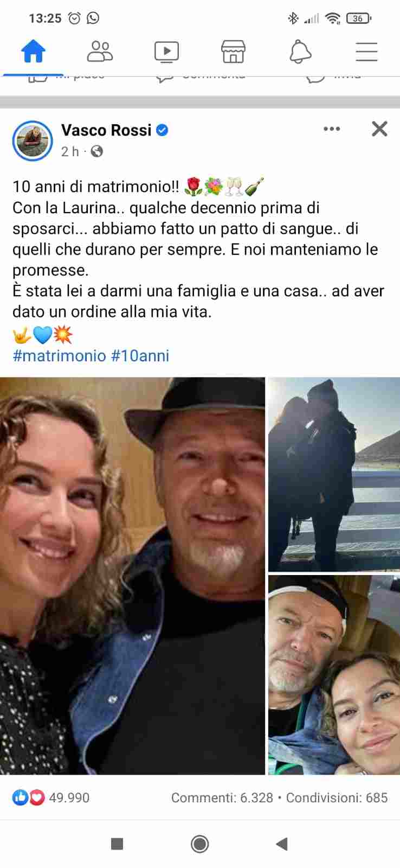Open the Commenti: 6.328 comments

click(x=222, y=798)
